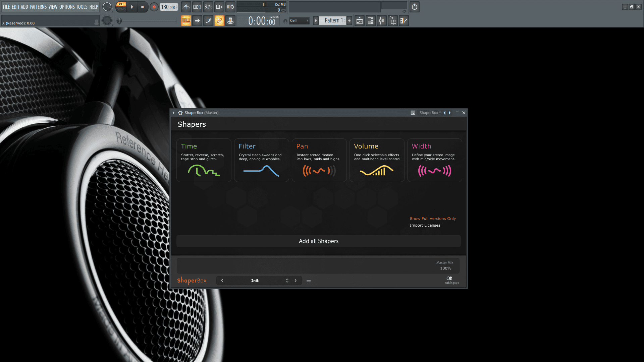Image resolution: width=644 pixels, height=362 pixels.
Task: Open the ShaperBox hamburger menu
Action: coord(309,281)
